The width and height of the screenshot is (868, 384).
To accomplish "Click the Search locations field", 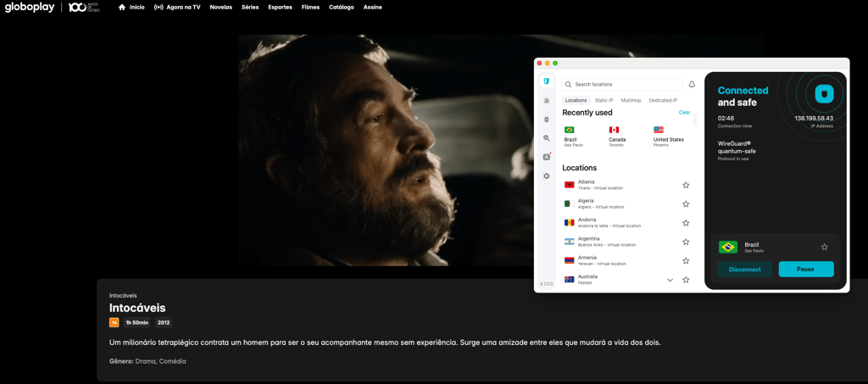I will pos(621,85).
